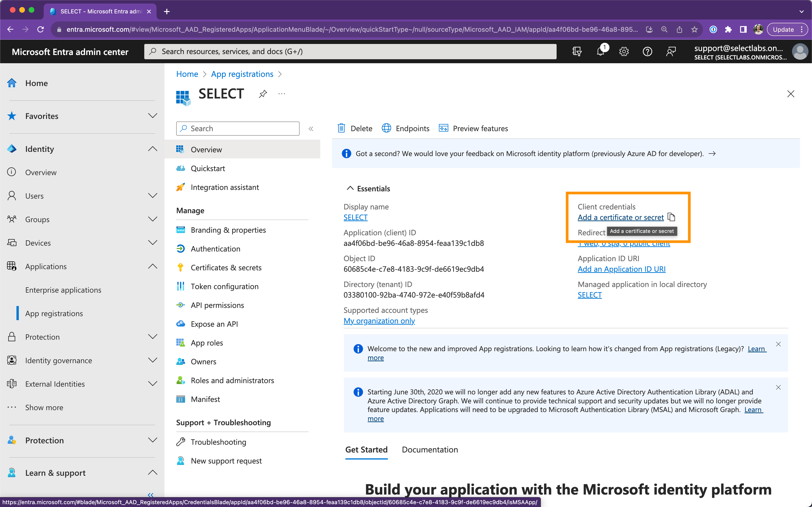The height and width of the screenshot is (507, 812).
Task: Click the feedback person icon in header
Action: click(x=671, y=51)
